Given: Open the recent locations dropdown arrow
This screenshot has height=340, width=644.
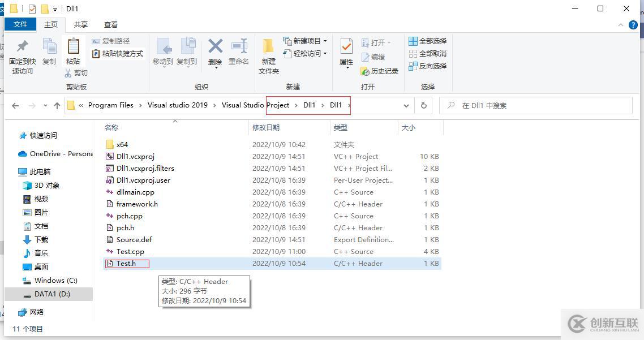Looking at the screenshot, I should coord(45,106).
